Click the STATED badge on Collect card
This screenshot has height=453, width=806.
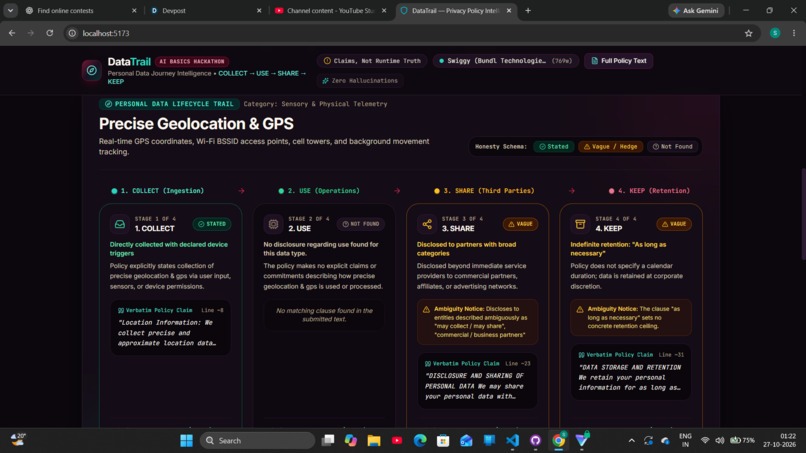point(212,224)
